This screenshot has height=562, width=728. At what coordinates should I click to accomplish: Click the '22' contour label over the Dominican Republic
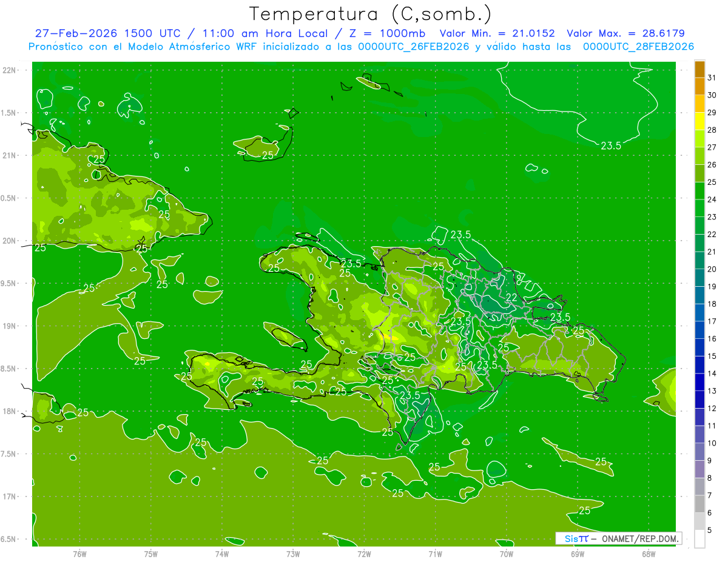click(x=511, y=298)
